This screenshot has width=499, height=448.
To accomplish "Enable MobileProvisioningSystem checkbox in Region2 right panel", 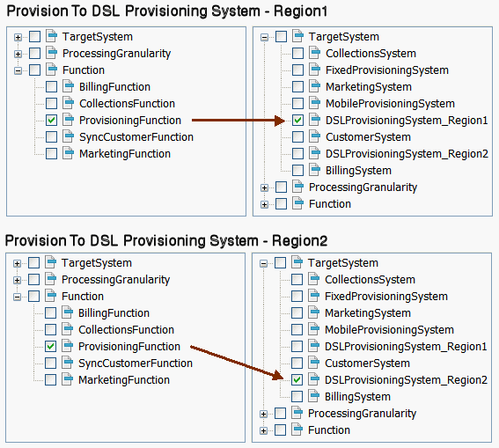I will click(x=297, y=330).
